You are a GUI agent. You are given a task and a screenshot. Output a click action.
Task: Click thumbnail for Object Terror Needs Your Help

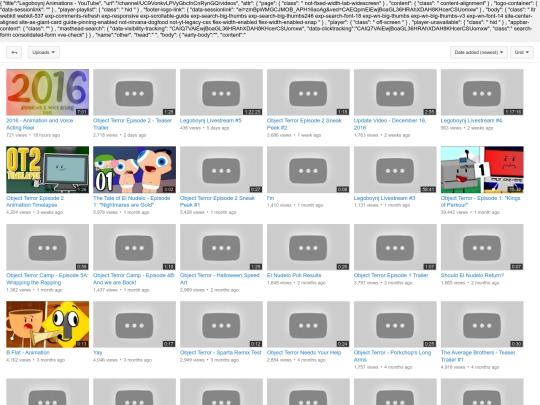pyautogui.click(x=308, y=324)
